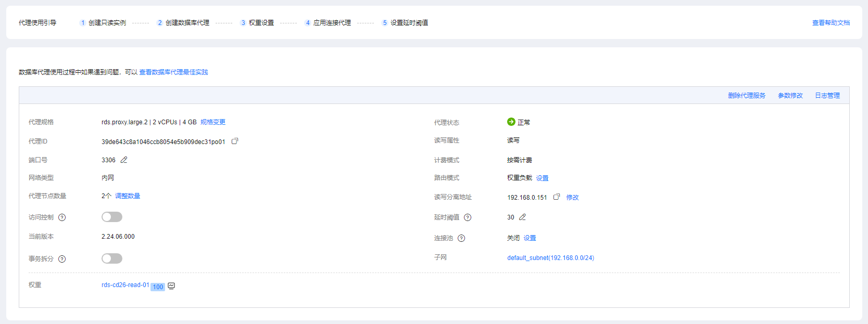
Task: Click 删除代理服务 button
Action: coord(746,96)
